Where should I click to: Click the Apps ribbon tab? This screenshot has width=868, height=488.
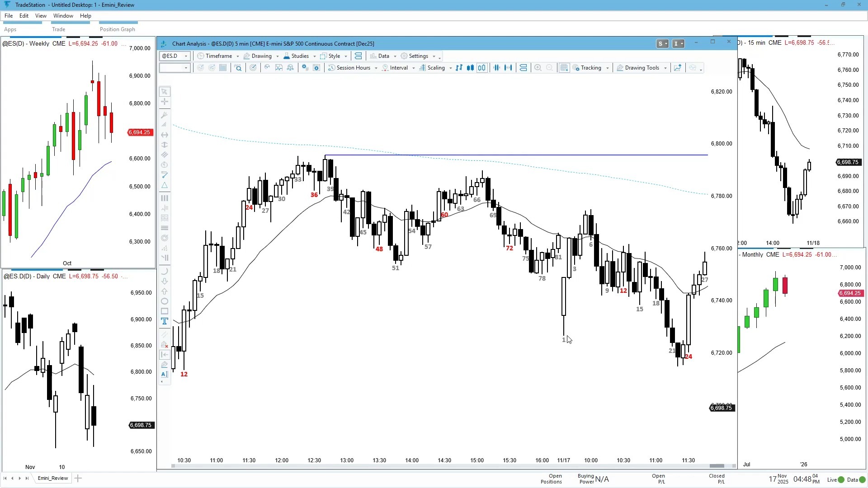pyautogui.click(x=10, y=29)
